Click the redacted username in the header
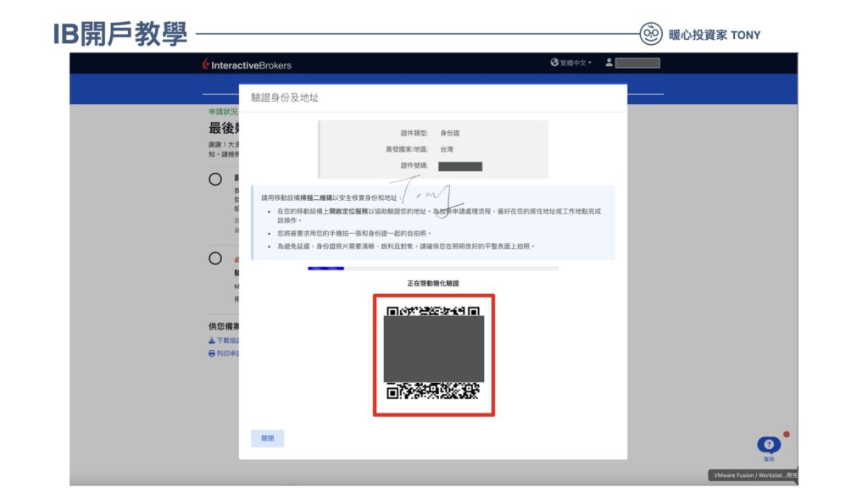This screenshot has height=488, width=868. point(637,63)
